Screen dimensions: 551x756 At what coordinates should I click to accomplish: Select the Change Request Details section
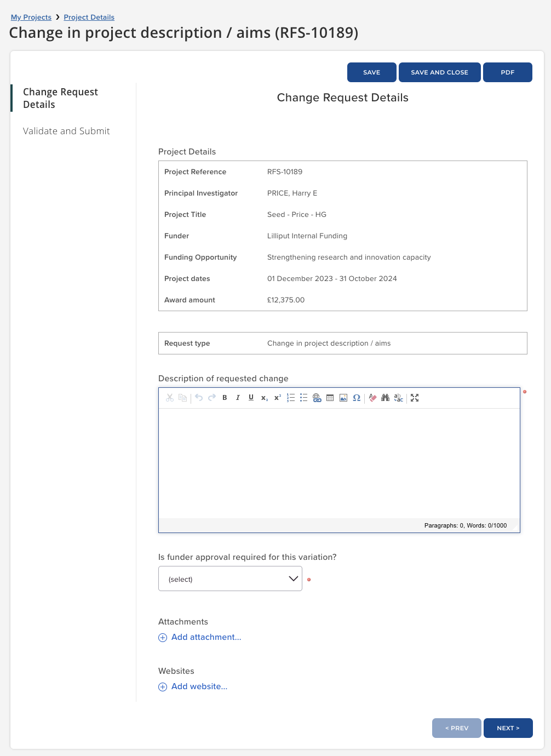(60, 98)
